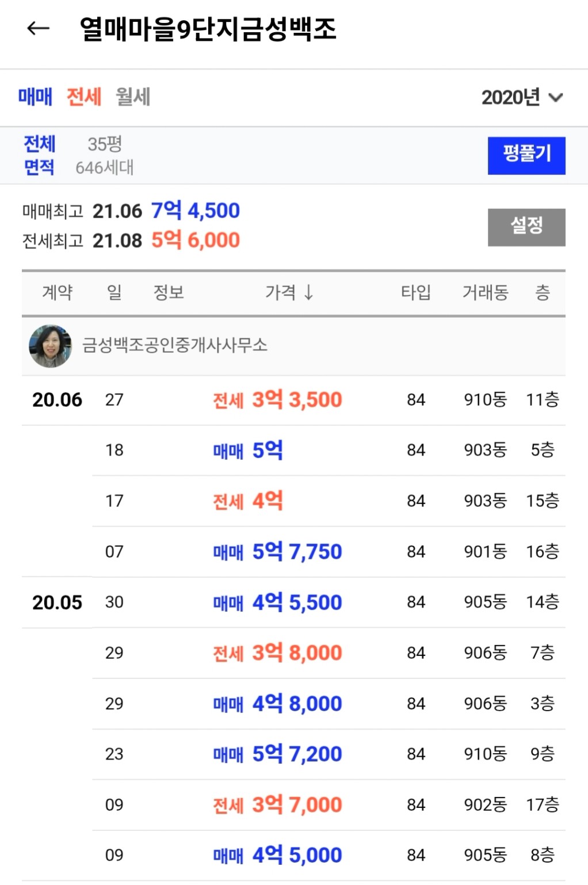The width and height of the screenshot is (588, 885).
Task: Tap the 매매최고 7억 4,500 price
Action: point(195,211)
